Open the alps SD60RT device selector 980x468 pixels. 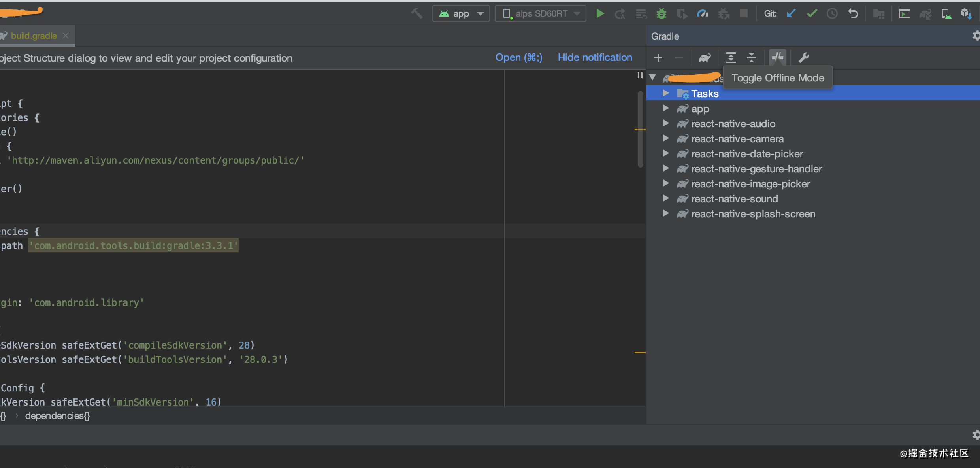tap(540, 13)
